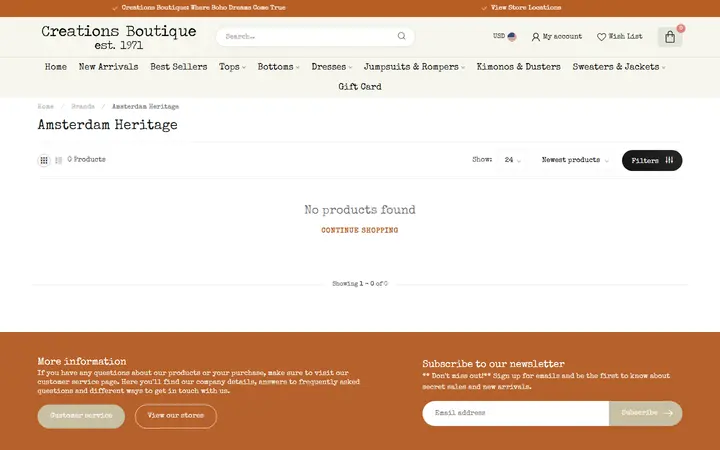
Task: Expand the Dresses menu chevron
Action: point(350,68)
